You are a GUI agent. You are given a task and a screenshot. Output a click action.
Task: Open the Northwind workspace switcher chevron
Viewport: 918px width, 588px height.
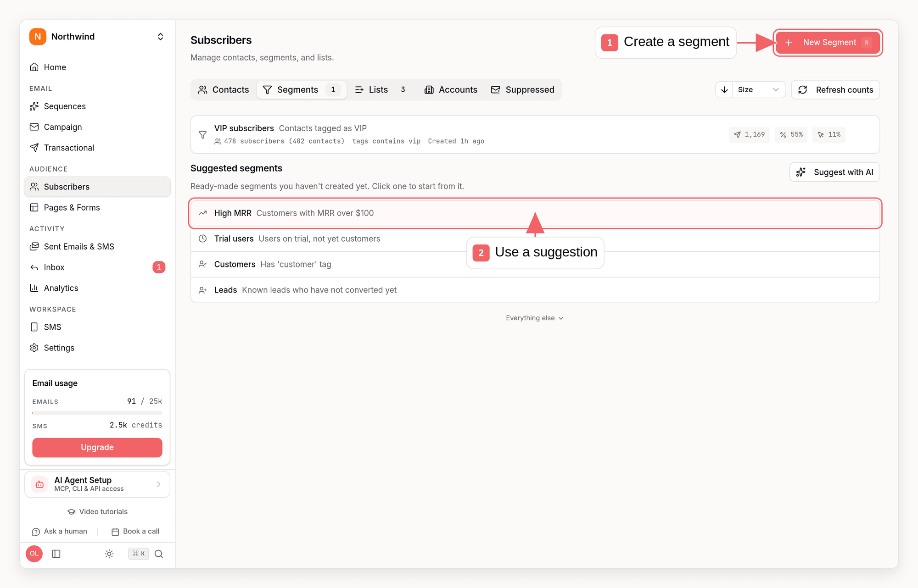(160, 37)
